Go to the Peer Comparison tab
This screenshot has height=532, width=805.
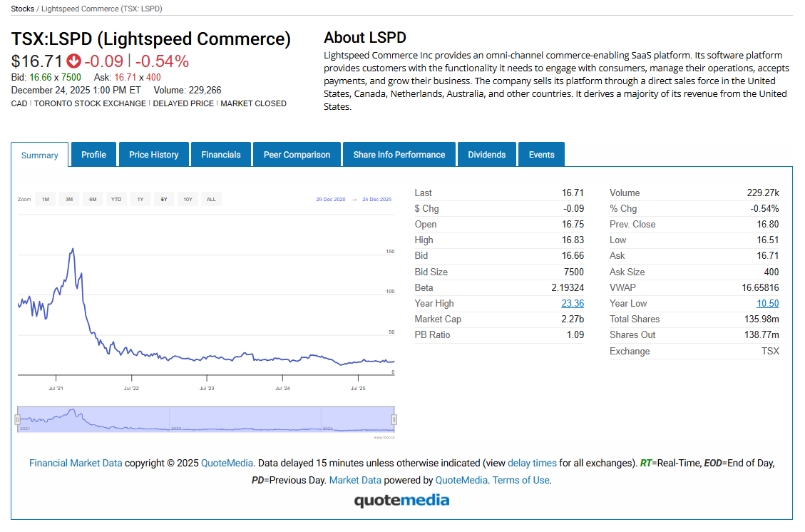[x=297, y=155]
